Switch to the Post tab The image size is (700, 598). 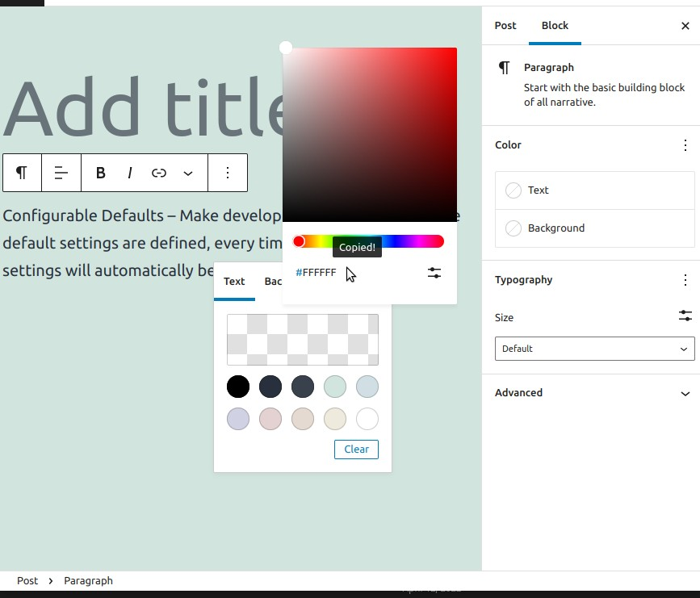pyautogui.click(x=505, y=26)
